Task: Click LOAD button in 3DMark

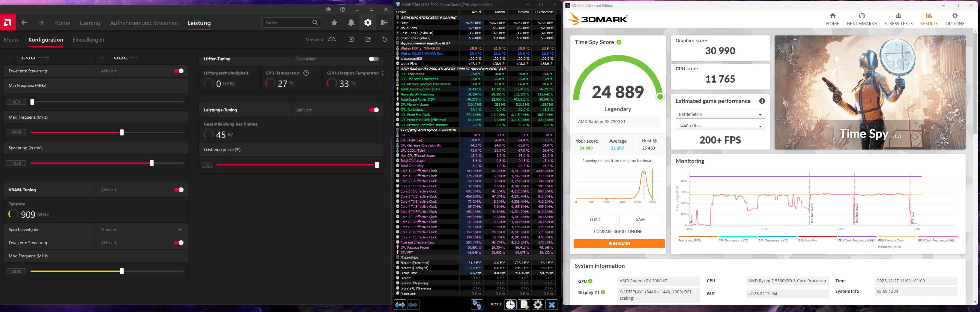Action: point(595,220)
